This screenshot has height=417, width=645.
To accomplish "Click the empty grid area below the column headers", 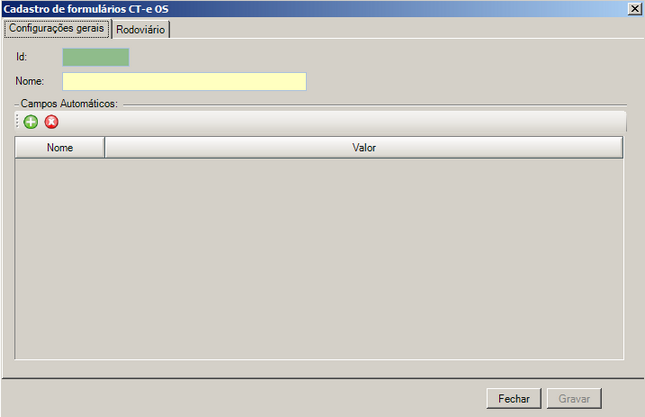I will (x=319, y=259).
